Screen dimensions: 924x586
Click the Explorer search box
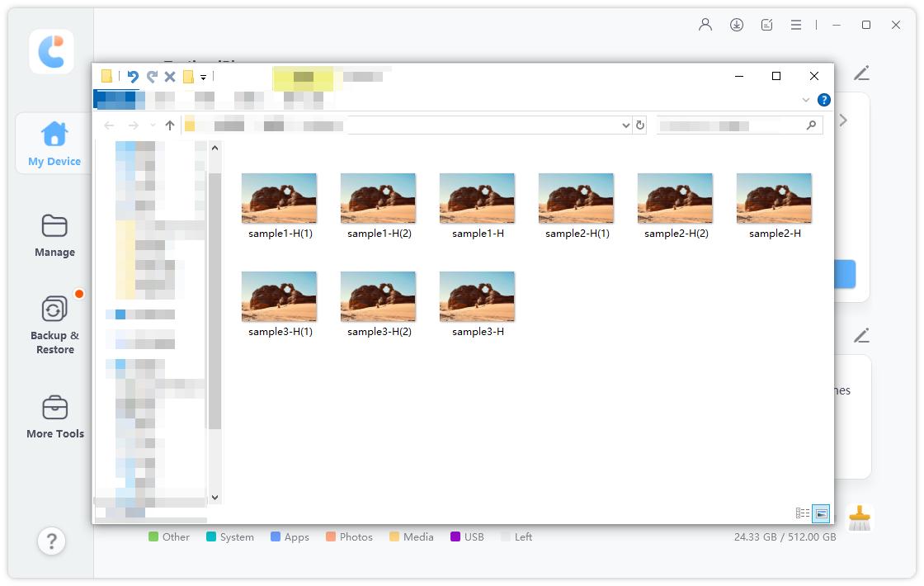(x=730, y=125)
